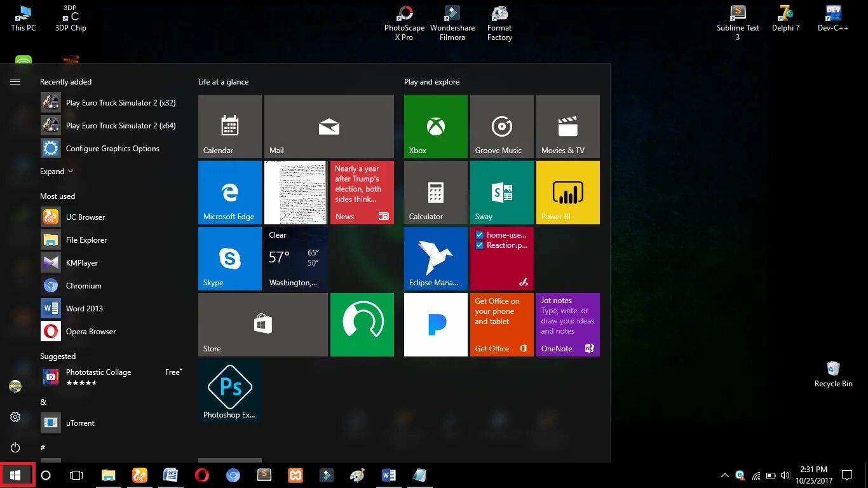The width and height of the screenshot is (868, 488).
Task: Open Filmora from the taskbar
Action: 327,475
